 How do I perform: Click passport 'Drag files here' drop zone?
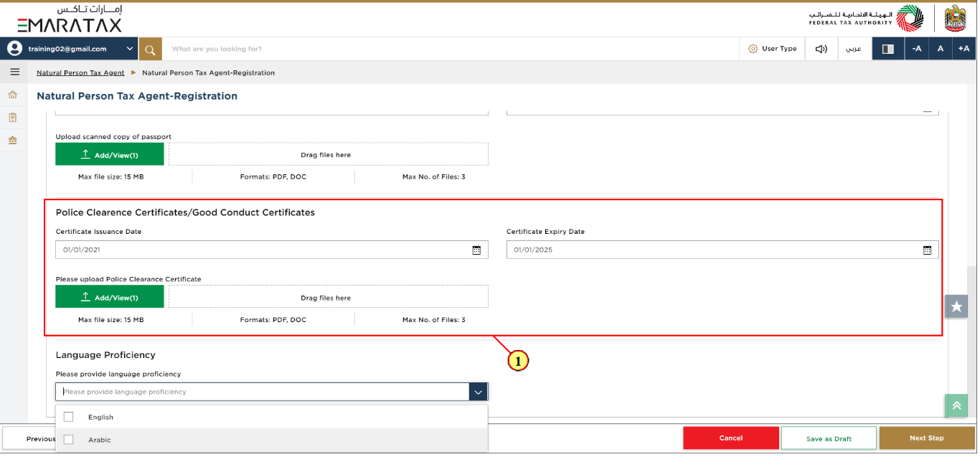[x=329, y=155]
